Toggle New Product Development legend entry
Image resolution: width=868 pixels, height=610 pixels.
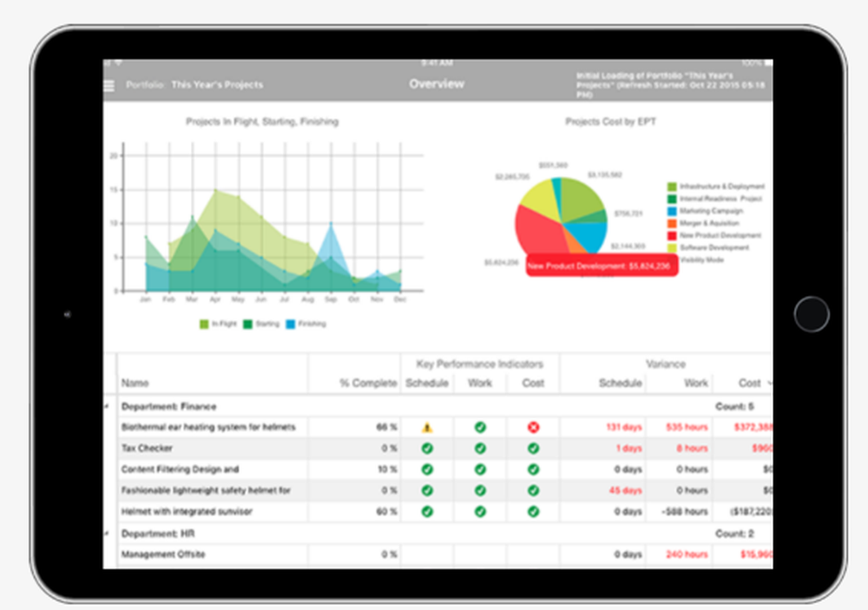pyautogui.click(x=714, y=235)
